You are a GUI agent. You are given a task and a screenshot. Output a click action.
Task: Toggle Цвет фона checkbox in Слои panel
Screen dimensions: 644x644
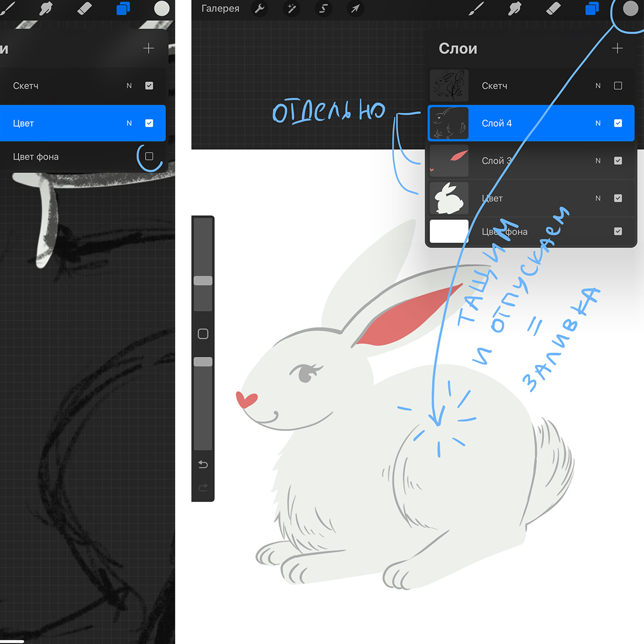click(x=618, y=231)
